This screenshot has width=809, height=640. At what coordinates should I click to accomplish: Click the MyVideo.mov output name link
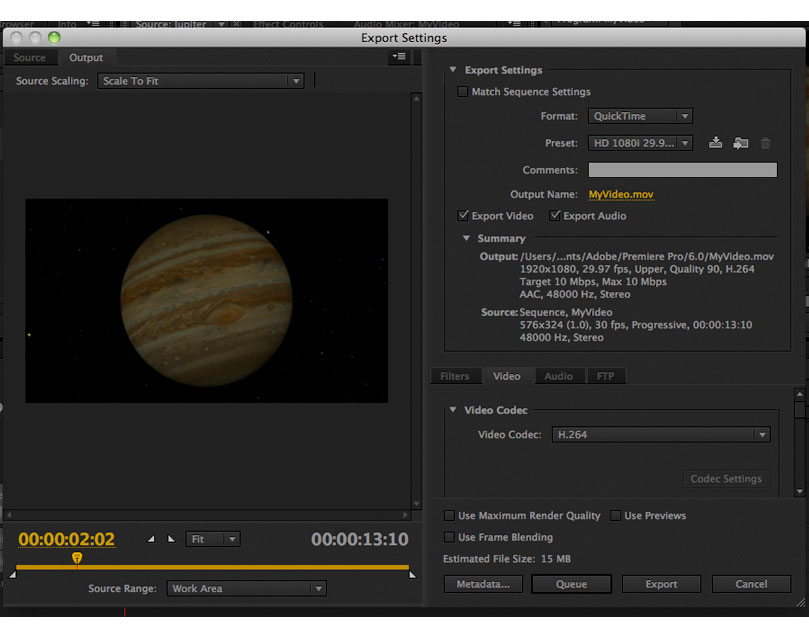(x=620, y=194)
